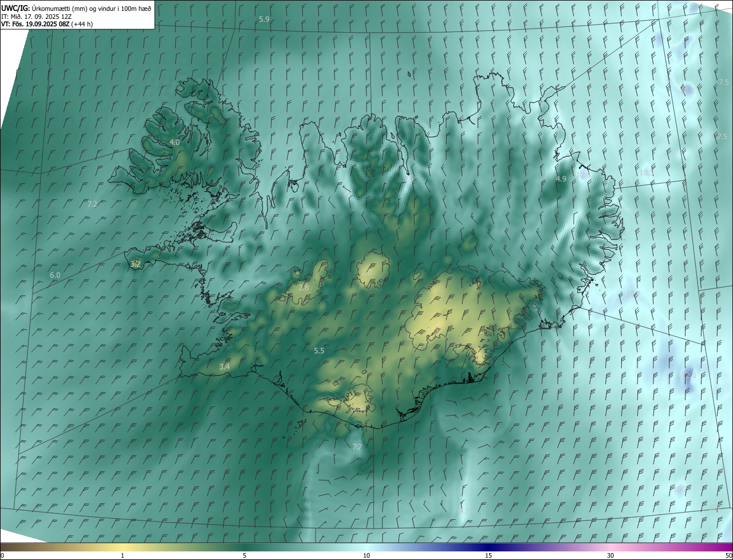
Task: Click the 3.2 value on the Snæfellsnes peninsula
Action: pyautogui.click(x=136, y=265)
